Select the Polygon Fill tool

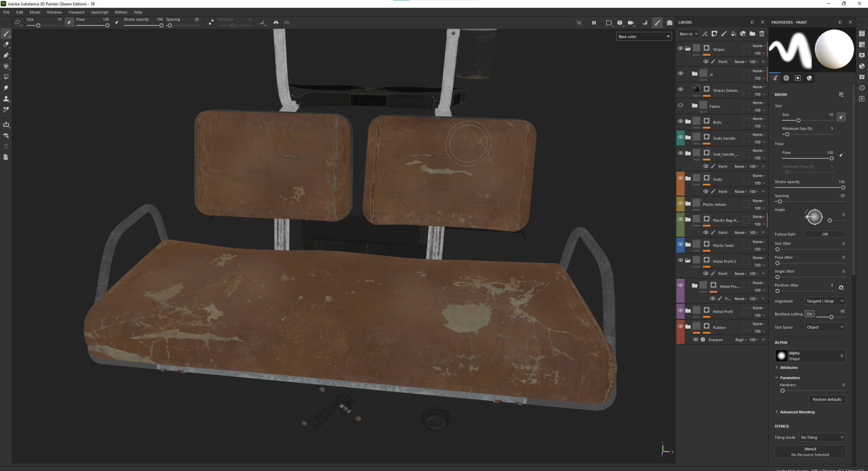pyautogui.click(x=6, y=77)
